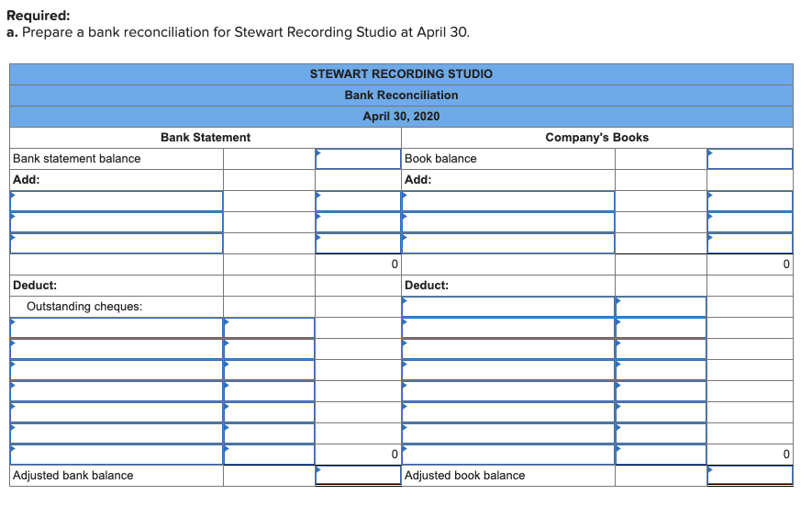Click the 'Bank Statement' column heading
Screen dimensions: 812x506
206,138
